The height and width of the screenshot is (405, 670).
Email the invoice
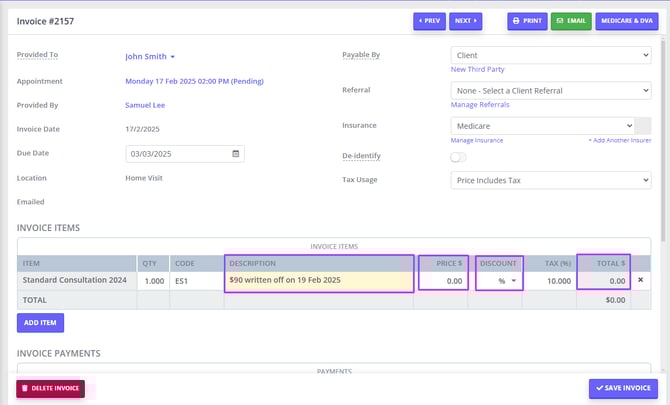point(570,20)
